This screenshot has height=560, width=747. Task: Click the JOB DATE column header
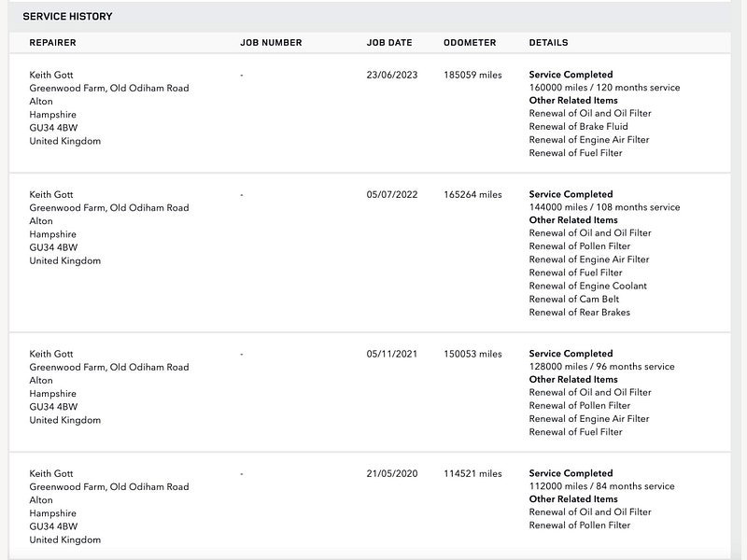[x=389, y=43]
